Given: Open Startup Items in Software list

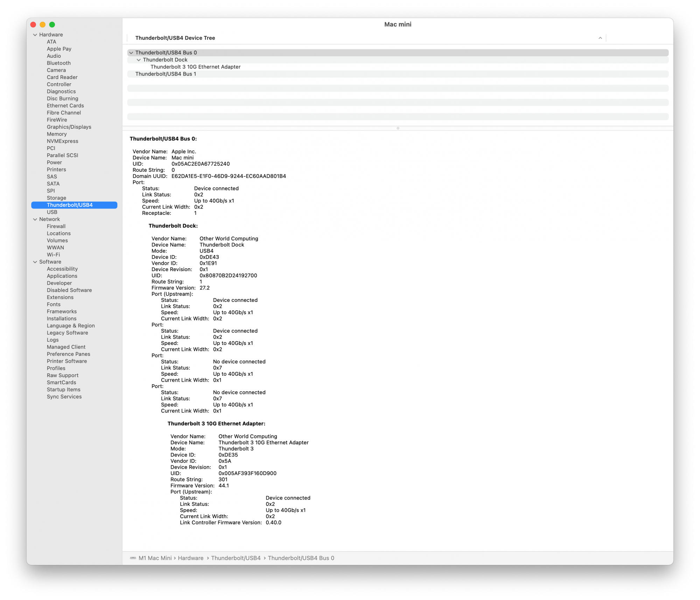Looking at the screenshot, I should click(63, 390).
